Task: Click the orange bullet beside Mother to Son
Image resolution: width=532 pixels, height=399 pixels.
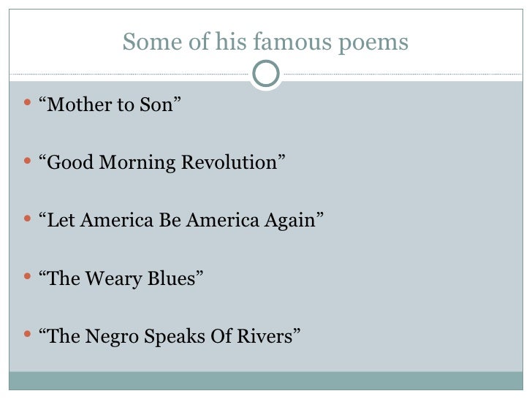Action: (28, 102)
